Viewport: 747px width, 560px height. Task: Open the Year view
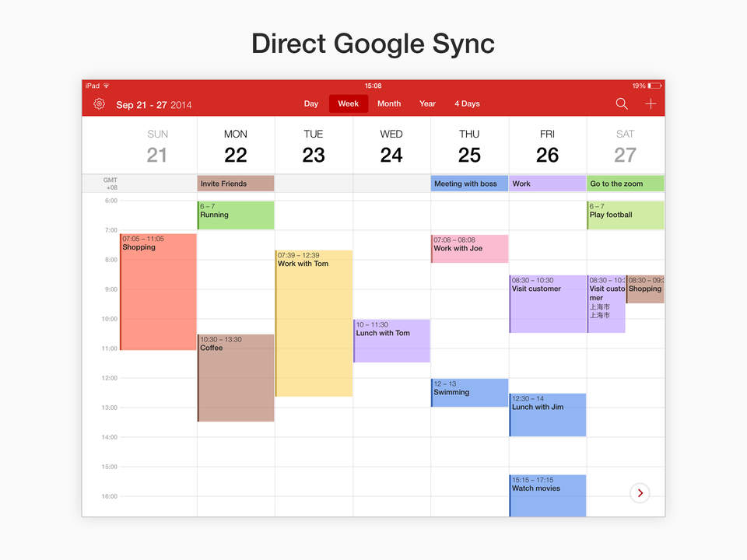427,103
